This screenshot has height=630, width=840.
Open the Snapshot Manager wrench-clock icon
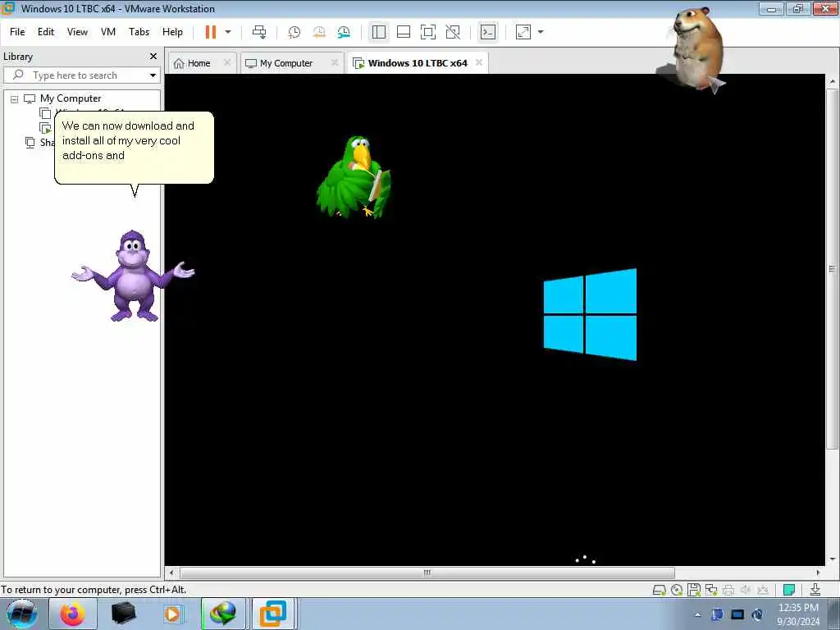(x=344, y=32)
